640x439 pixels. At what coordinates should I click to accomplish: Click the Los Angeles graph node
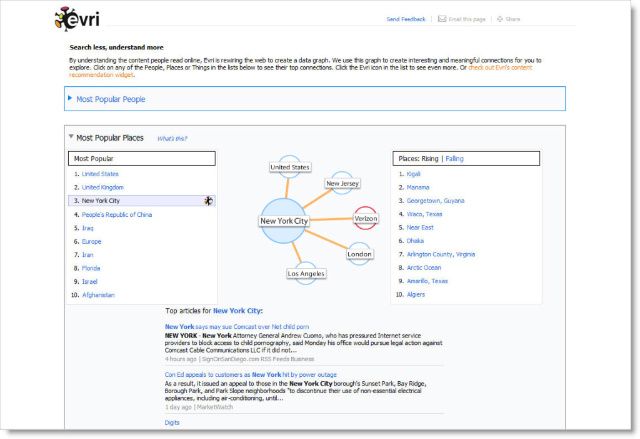(306, 273)
